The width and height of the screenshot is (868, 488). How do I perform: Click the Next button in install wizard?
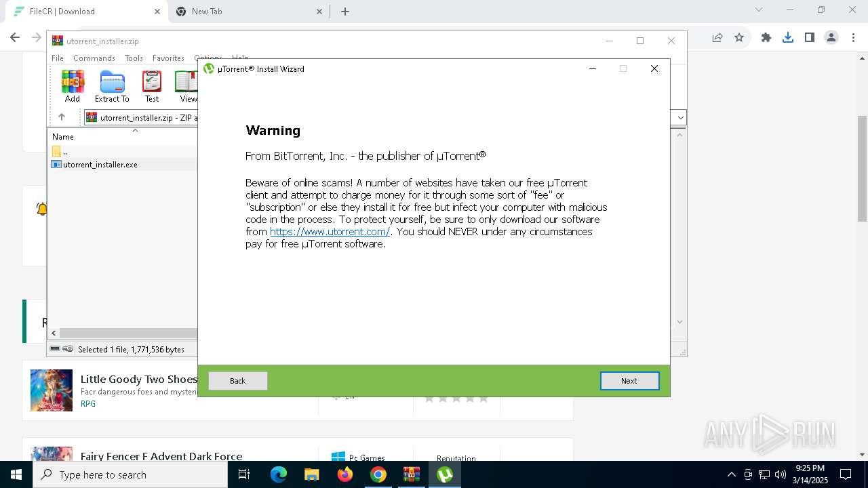click(x=629, y=381)
